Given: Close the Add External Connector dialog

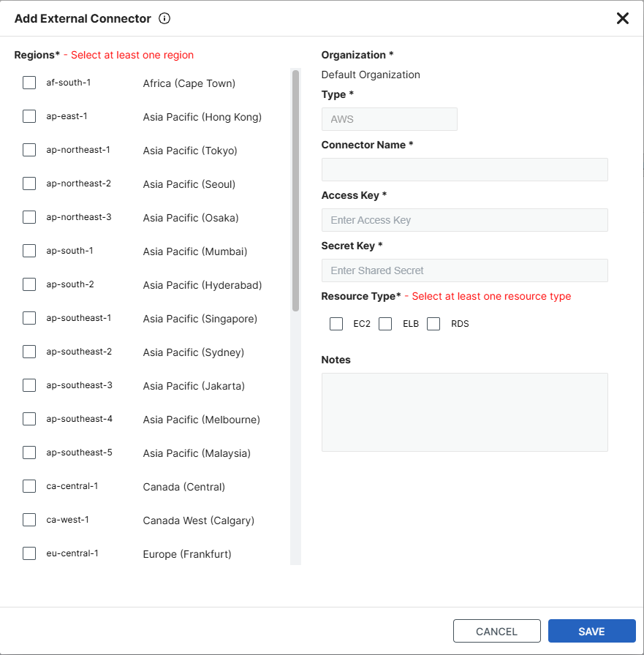Looking at the screenshot, I should (x=622, y=18).
